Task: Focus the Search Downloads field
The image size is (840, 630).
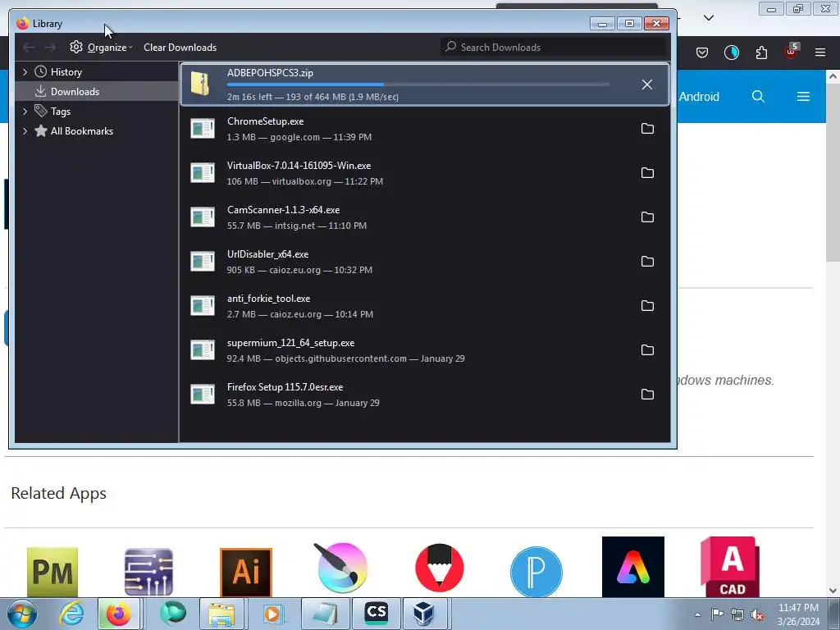Action: 554,48
